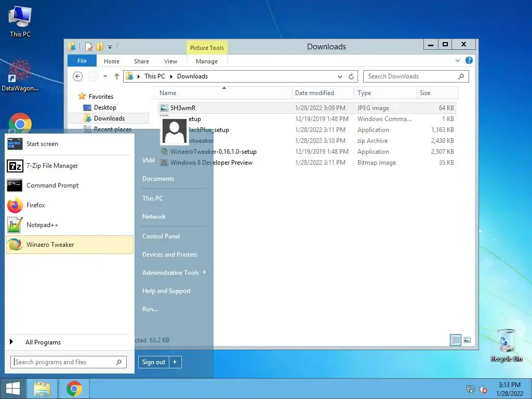Open the File ribbon tab

[x=82, y=61]
